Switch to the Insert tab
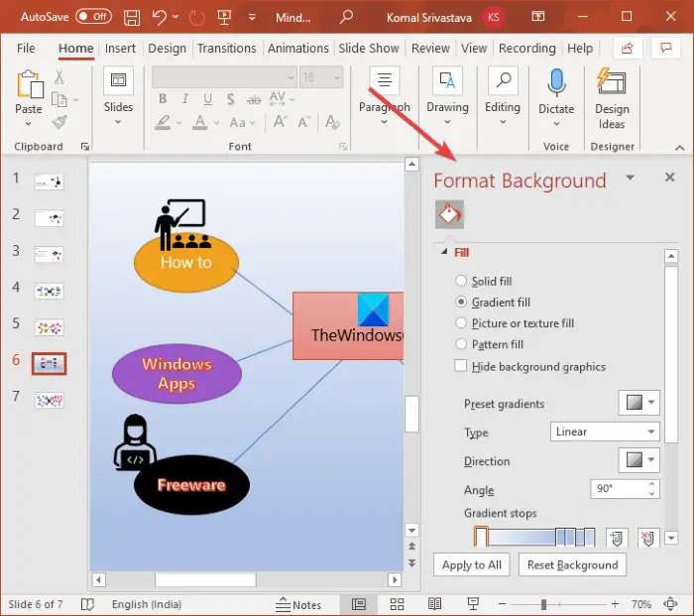Screen dimensions: 694x616 click(120, 48)
